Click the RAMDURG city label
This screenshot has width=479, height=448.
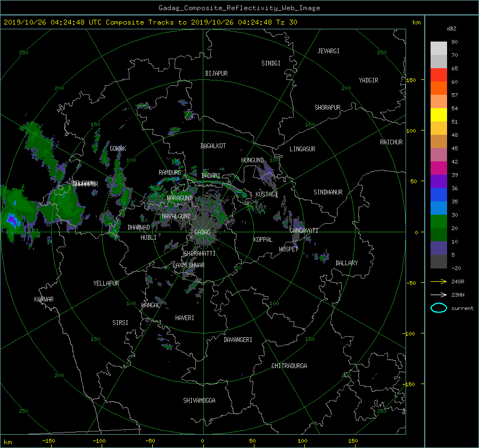(170, 173)
